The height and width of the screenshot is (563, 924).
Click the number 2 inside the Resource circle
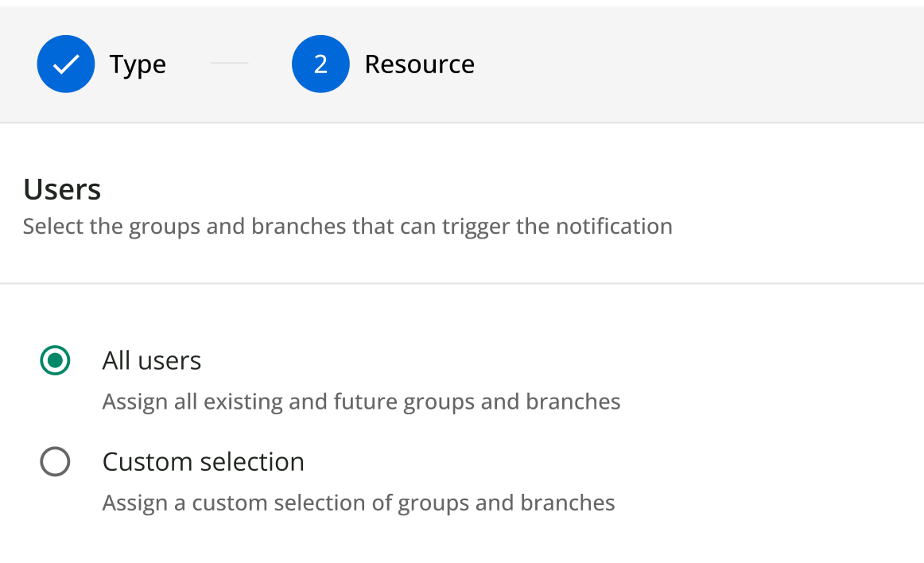point(320,64)
